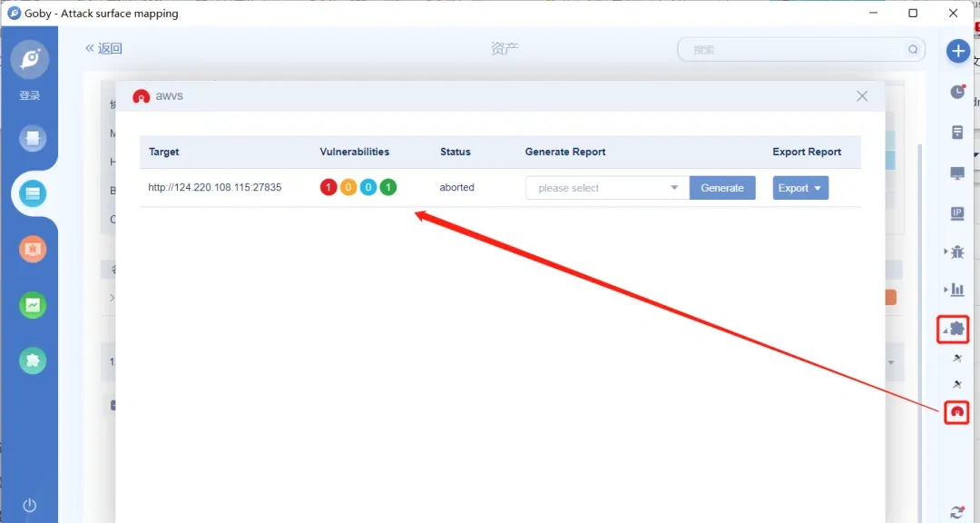
Task: Close the awvs dialog
Action: tap(862, 95)
